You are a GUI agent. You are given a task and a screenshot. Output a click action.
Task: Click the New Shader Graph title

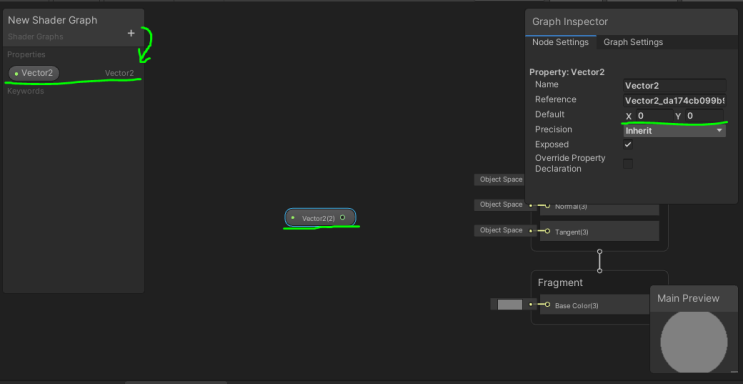[x=53, y=20]
